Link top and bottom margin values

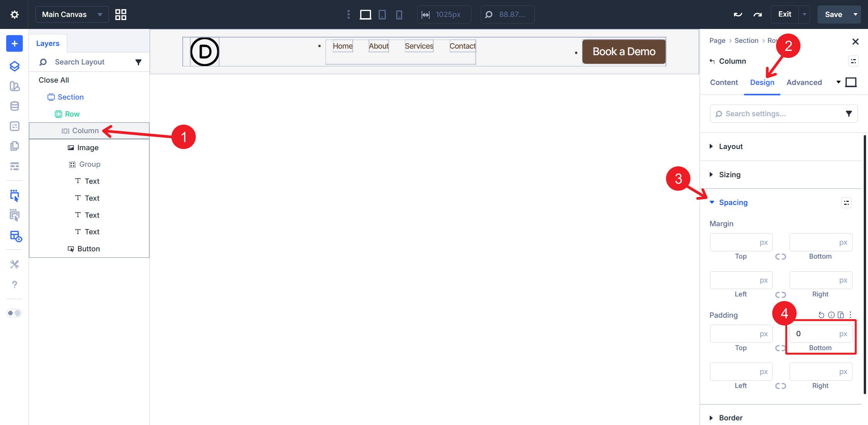(x=780, y=256)
